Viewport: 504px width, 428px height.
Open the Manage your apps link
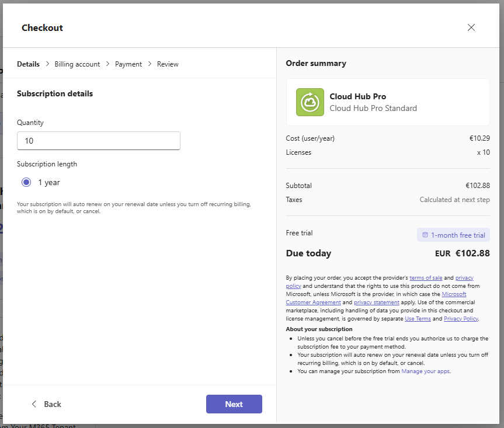pos(425,371)
